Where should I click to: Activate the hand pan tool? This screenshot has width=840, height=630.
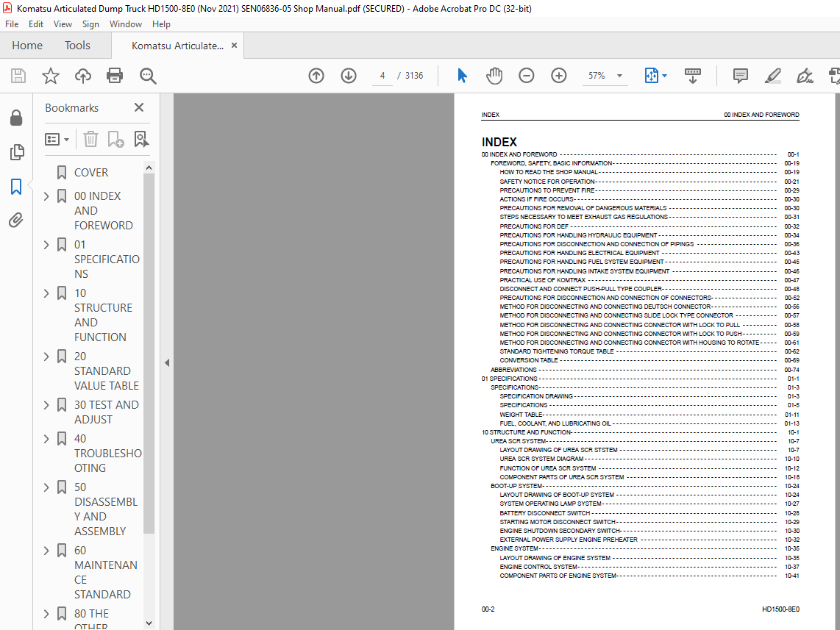494,76
